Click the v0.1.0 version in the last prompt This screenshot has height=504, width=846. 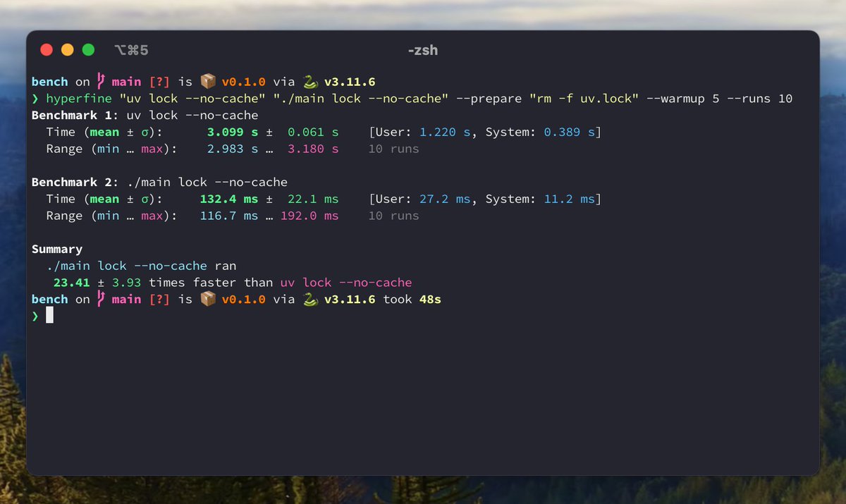pyautogui.click(x=244, y=300)
